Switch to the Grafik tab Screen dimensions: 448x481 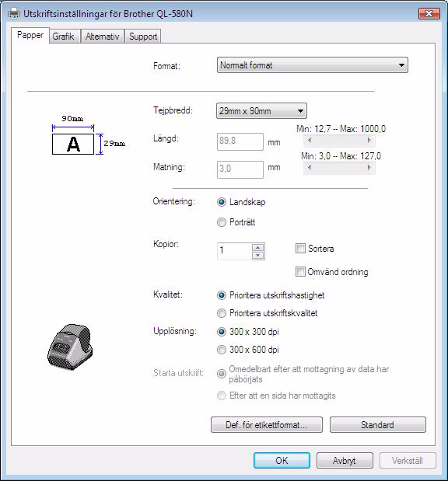(x=63, y=37)
